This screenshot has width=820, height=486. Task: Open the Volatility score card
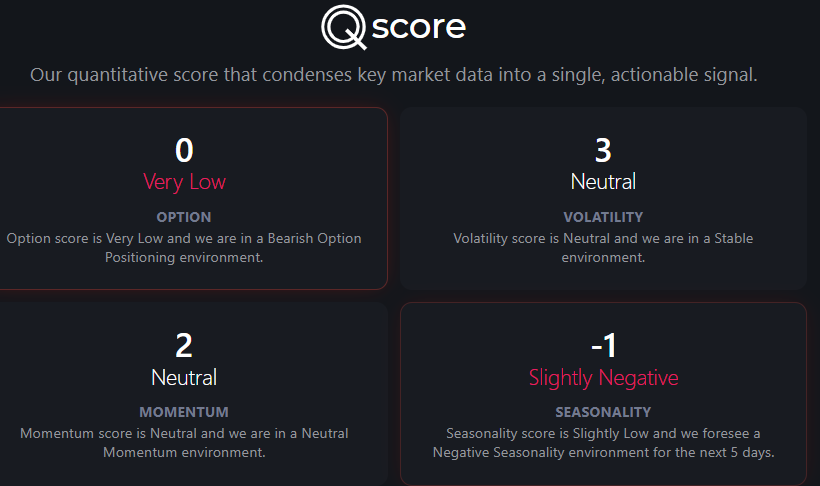603,198
